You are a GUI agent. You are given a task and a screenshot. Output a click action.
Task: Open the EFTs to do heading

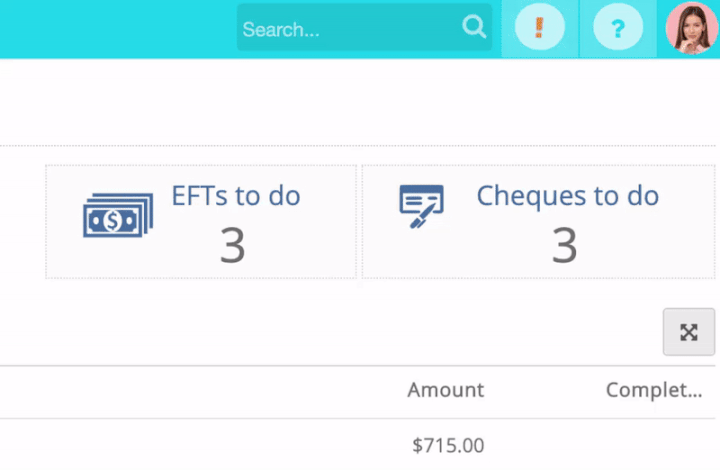pos(236,196)
